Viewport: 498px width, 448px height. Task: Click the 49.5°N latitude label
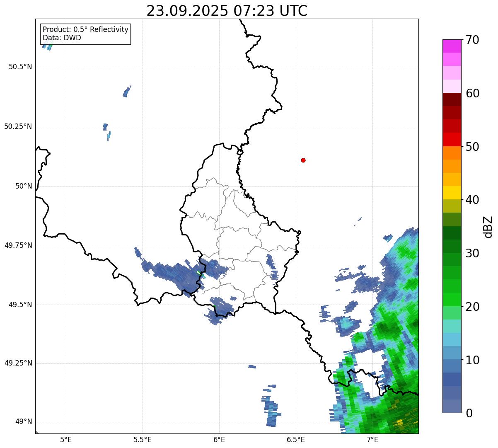click(20, 305)
